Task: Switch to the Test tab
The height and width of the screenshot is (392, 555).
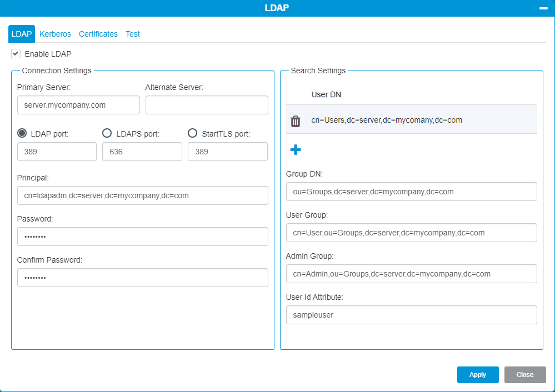Action: click(133, 34)
